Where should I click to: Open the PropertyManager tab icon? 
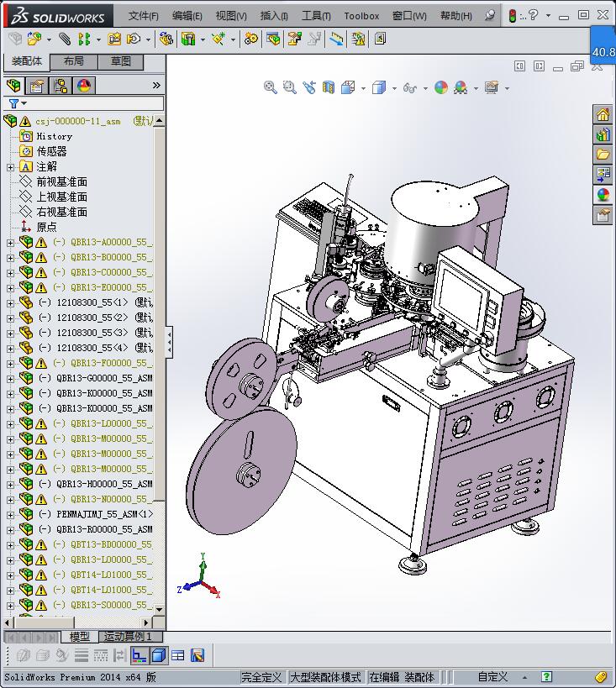(37, 86)
